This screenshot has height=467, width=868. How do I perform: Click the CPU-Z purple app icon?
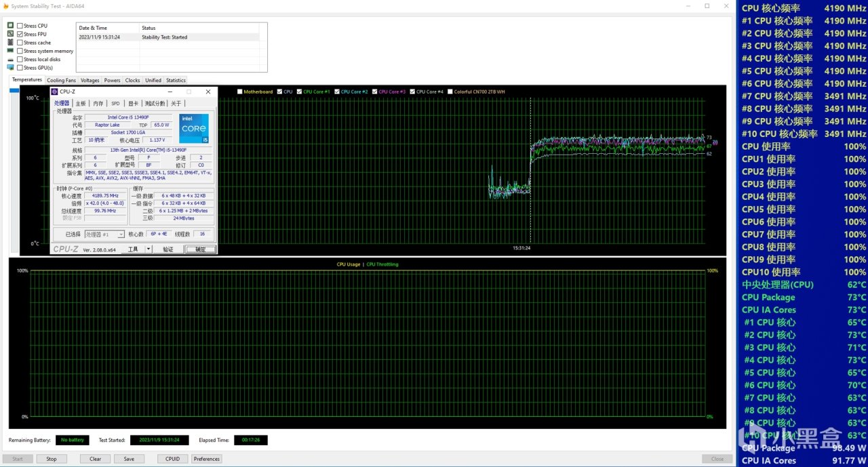[x=54, y=92]
